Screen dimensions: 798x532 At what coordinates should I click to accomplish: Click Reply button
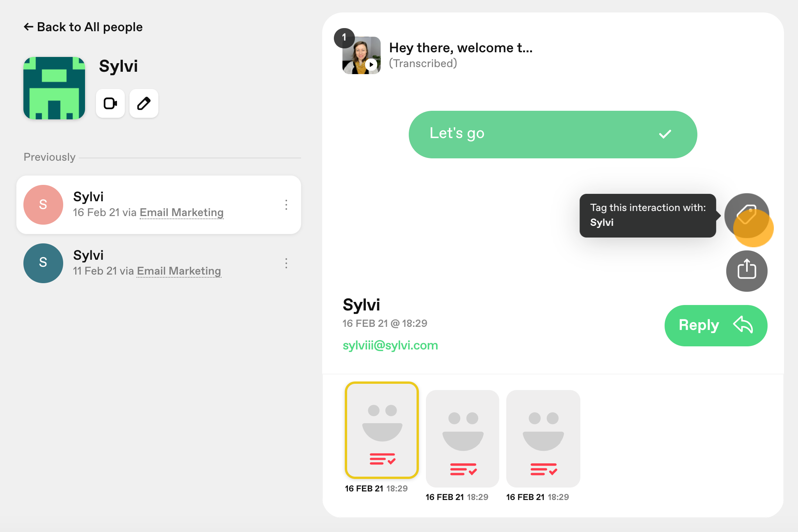click(x=716, y=325)
